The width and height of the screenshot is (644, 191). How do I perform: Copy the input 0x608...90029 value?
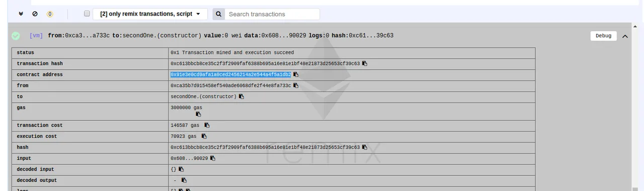pyautogui.click(x=213, y=158)
